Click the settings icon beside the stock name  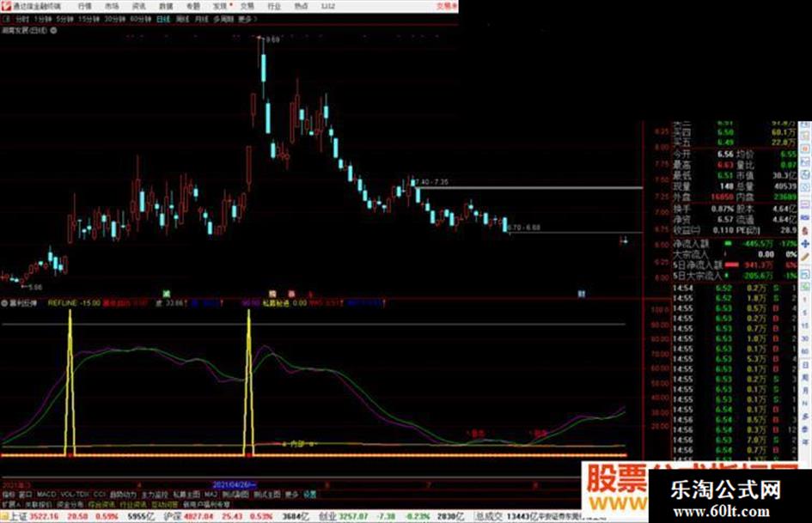coord(53,31)
